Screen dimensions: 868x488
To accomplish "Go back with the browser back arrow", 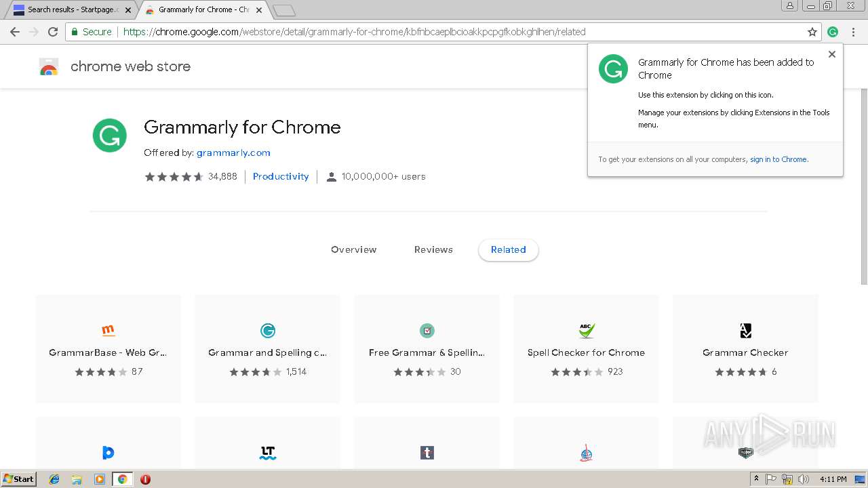I will (15, 32).
